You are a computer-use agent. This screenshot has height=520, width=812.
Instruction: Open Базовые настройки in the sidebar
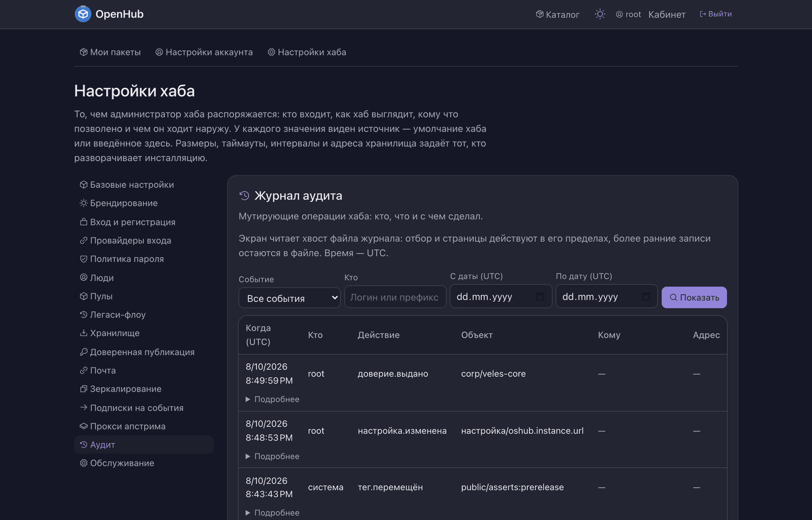click(144, 185)
